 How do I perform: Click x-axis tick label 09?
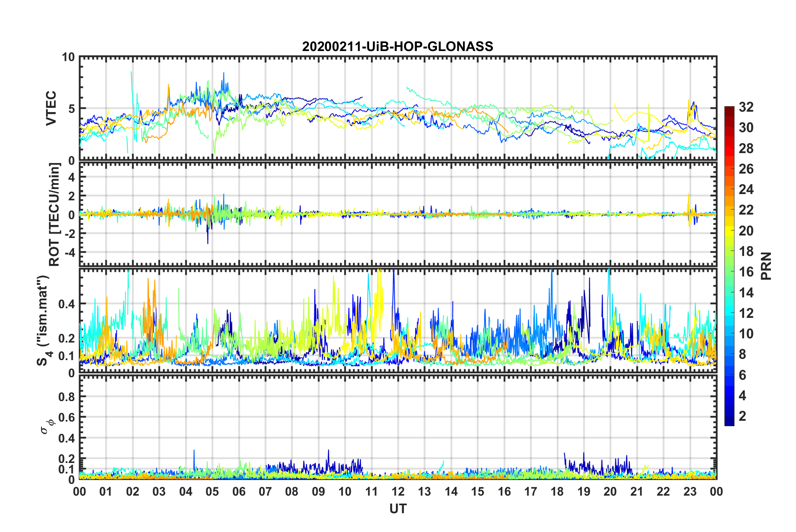(x=318, y=491)
